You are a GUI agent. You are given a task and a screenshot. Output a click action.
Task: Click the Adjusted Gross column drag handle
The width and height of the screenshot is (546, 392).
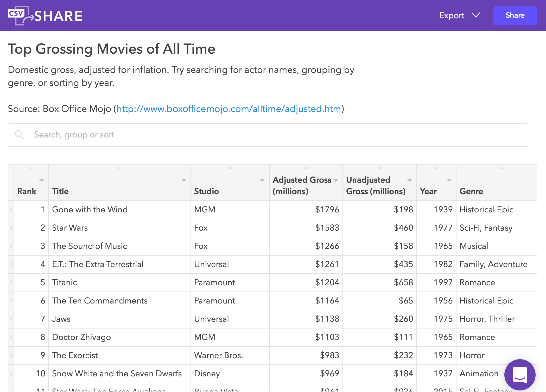306,168
